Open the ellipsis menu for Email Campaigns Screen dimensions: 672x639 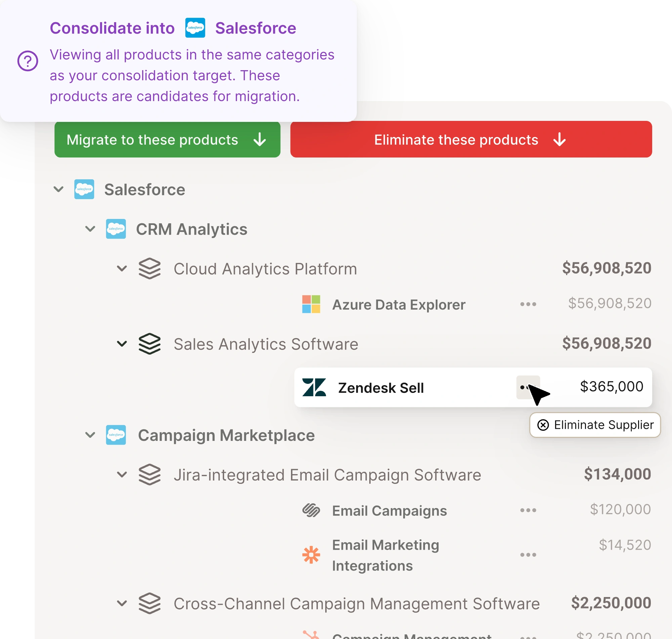pyautogui.click(x=528, y=511)
